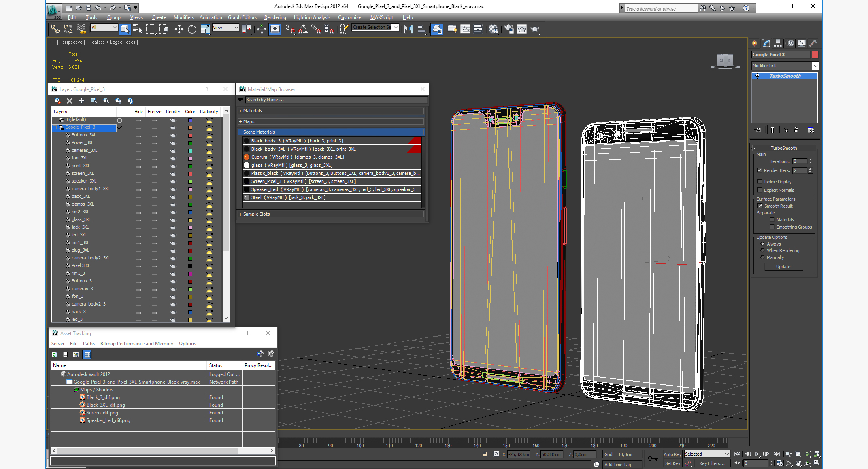The height and width of the screenshot is (469, 868).
Task: Toggle Render Iters checkbox
Action: (x=760, y=170)
